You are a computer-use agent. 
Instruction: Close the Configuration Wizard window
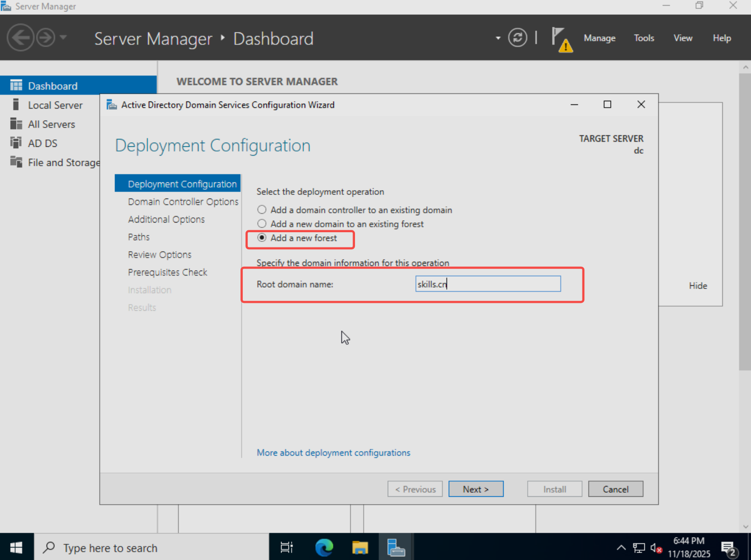click(x=641, y=104)
